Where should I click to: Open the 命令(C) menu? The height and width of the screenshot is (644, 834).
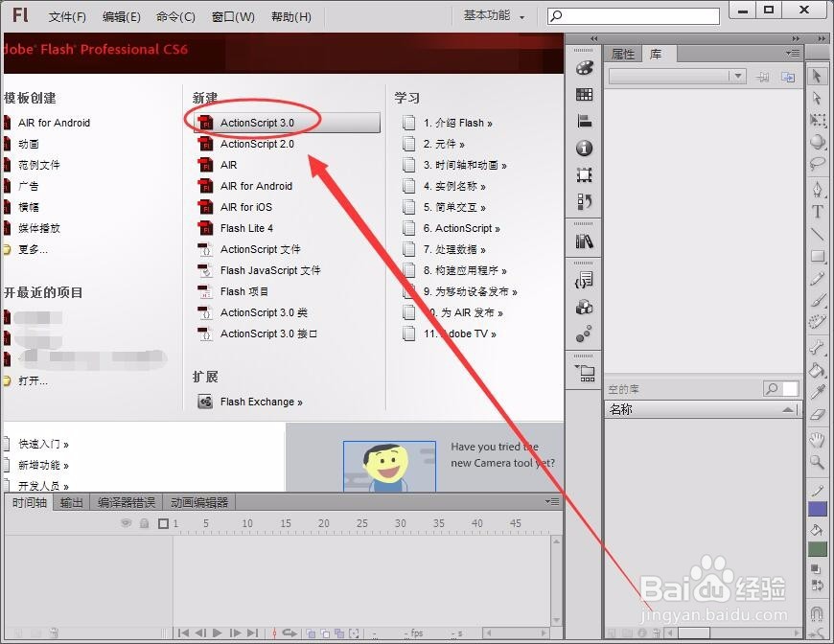tap(175, 17)
